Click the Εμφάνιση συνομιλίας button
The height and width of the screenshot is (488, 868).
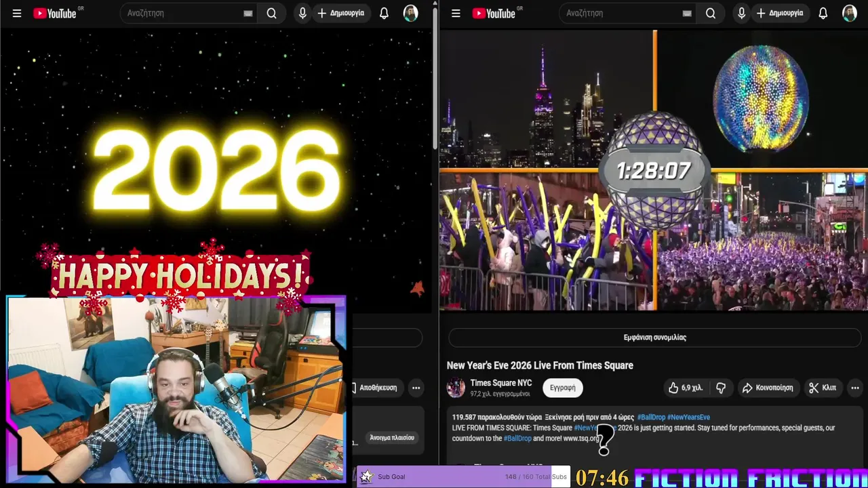pyautogui.click(x=655, y=337)
